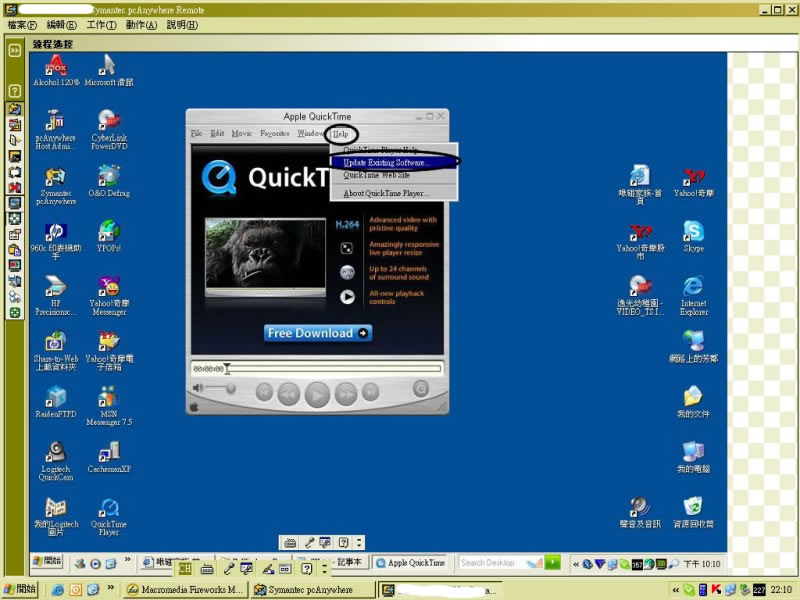This screenshot has width=800, height=600.
Task: Open the 動作(A) menu in pcAnywhere
Action: point(141,25)
